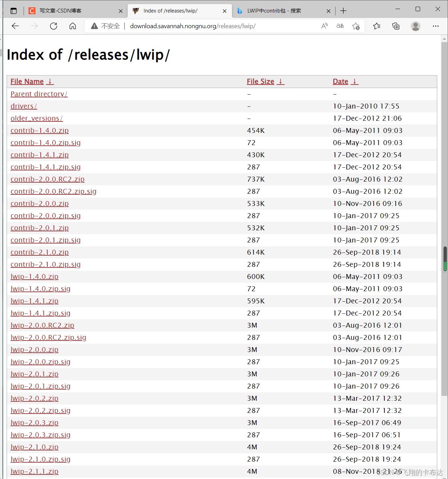Download contrib-2.0.0.zip
The image size is (448, 479).
click(x=40, y=203)
